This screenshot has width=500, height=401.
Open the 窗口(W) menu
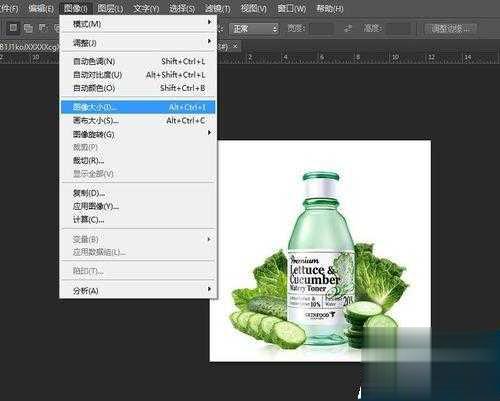point(292,8)
